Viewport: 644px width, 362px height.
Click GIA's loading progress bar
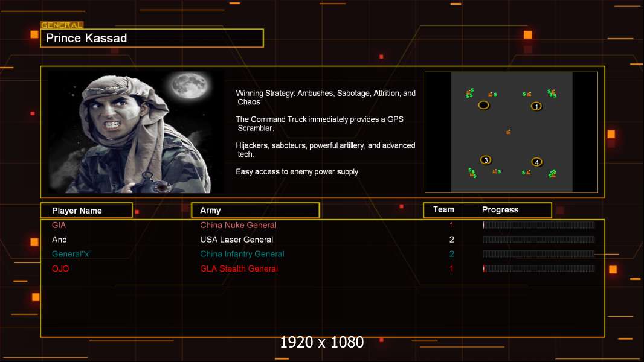(x=539, y=224)
